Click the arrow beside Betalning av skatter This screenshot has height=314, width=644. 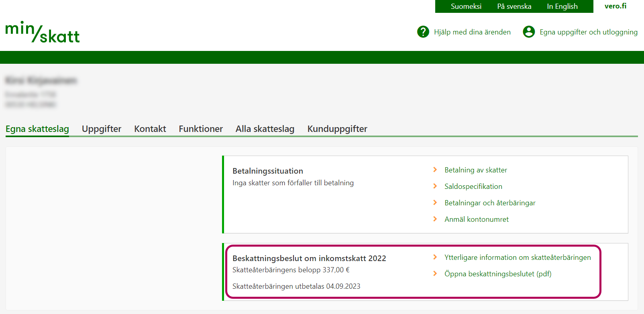[435, 170]
